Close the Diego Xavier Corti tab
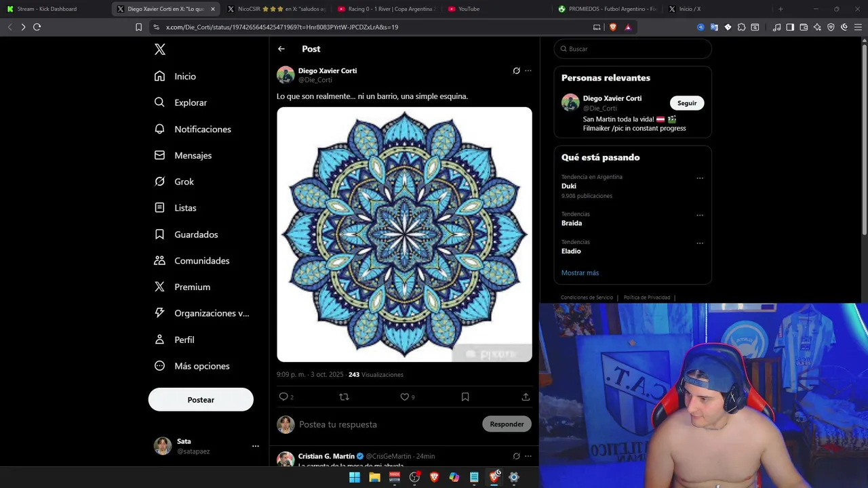This screenshot has height=488, width=868. coord(213,9)
